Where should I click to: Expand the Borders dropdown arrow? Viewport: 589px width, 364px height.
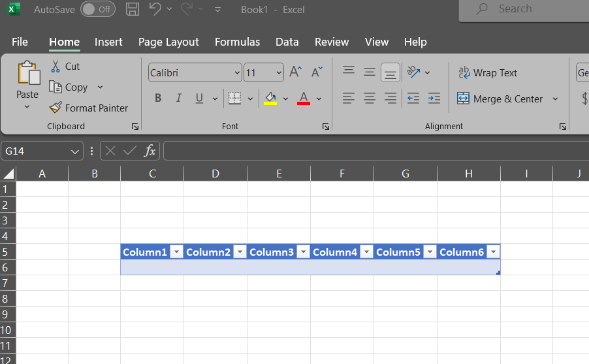(x=250, y=99)
